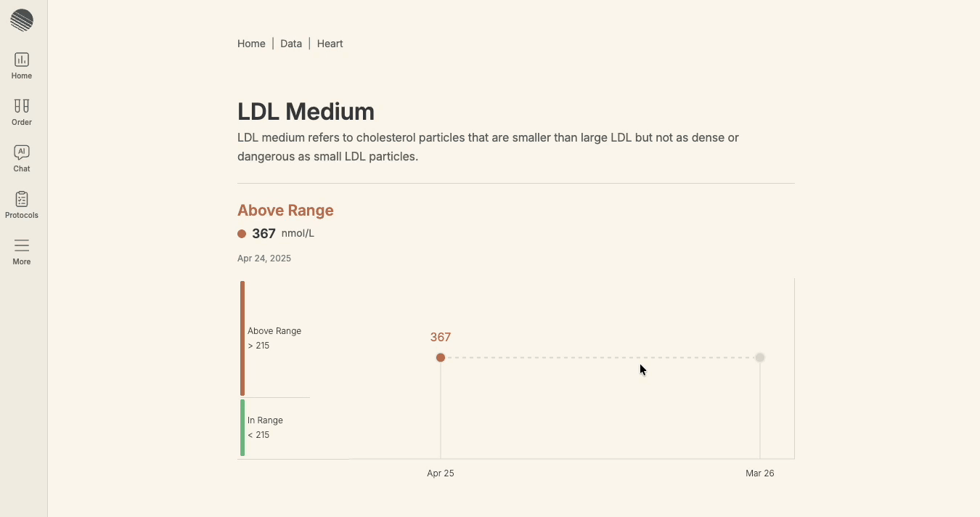Click the Mar 26 axis label
980x517 pixels.
[760, 473]
